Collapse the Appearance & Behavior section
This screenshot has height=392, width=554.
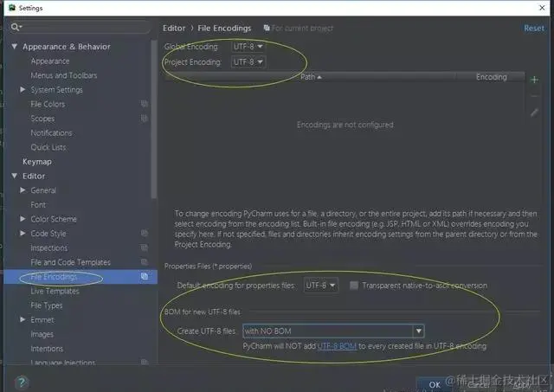14,46
